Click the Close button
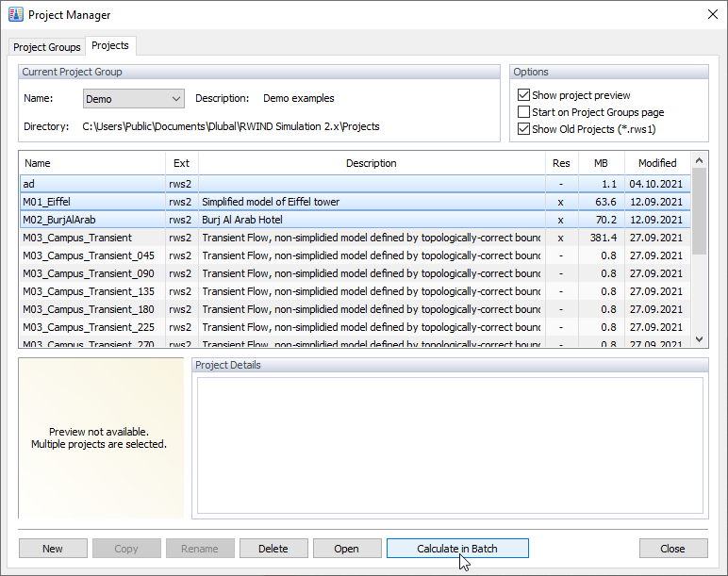Image resolution: width=728 pixels, height=576 pixels. click(673, 548)
